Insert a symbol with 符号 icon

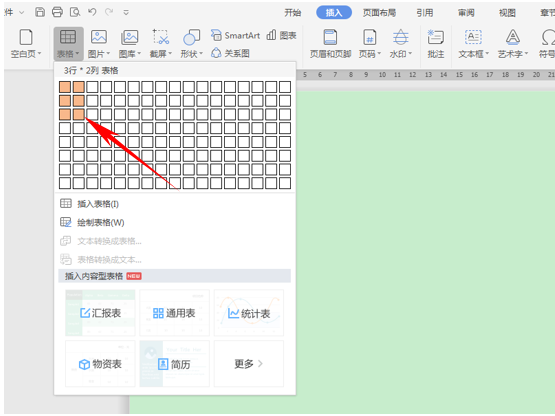pos(547,37)
